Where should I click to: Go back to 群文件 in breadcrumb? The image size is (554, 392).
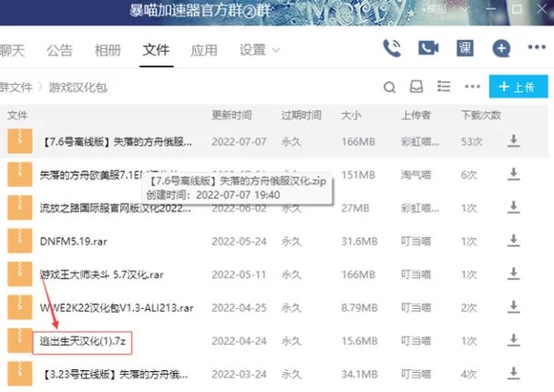(15, 87)
